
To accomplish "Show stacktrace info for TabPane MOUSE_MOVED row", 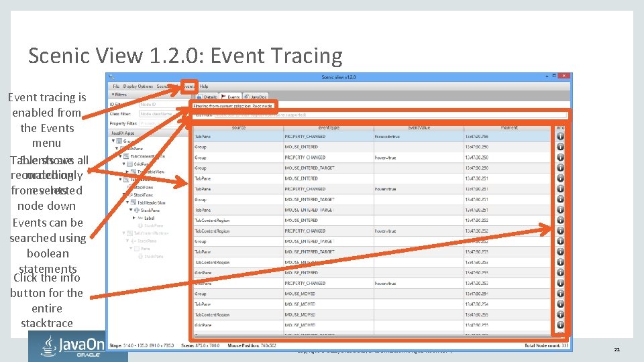I will click(560, 304).
